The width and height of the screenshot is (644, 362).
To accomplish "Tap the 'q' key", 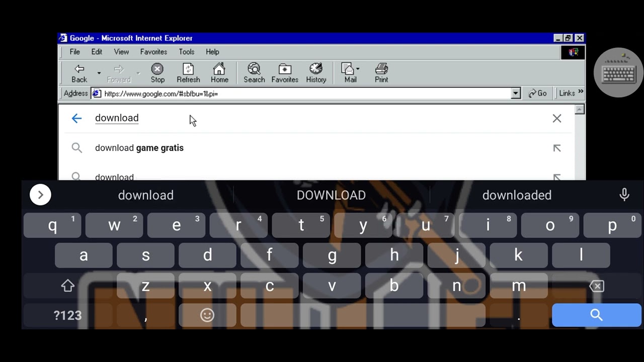I will pos(52,225).
